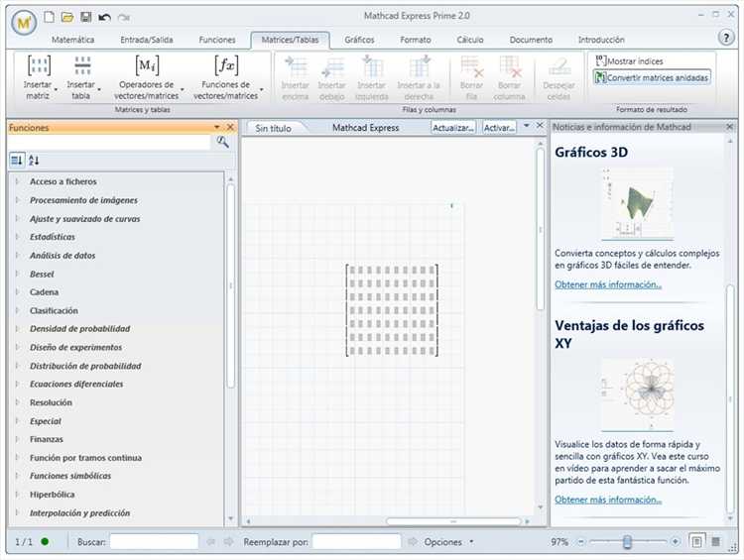Click the Insertar tabla icon
744x560 pixels.
(x=82, y=65)
